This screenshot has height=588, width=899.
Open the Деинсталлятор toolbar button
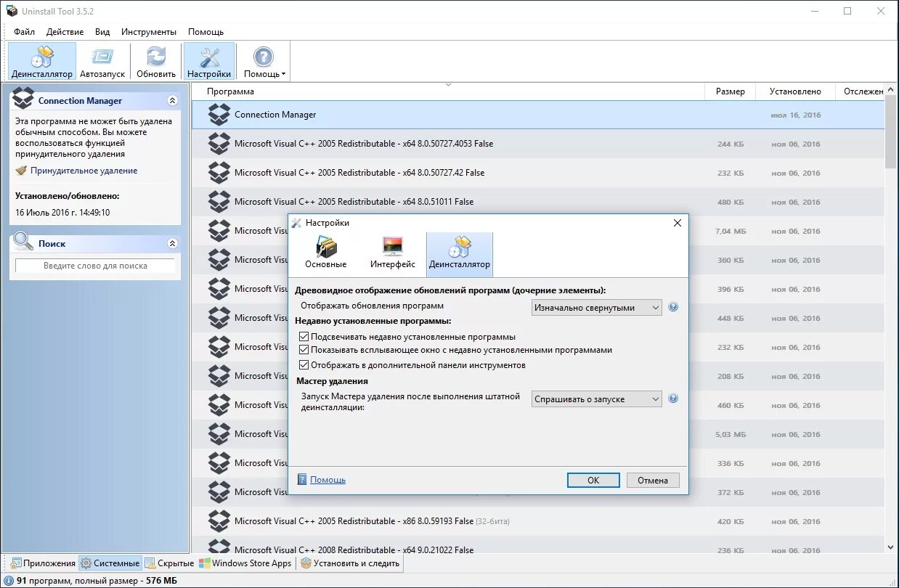point(42,61)
